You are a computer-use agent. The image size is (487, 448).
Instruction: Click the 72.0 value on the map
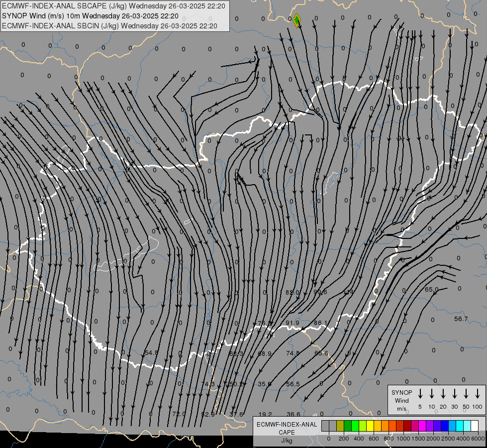(x=179, y=414)
